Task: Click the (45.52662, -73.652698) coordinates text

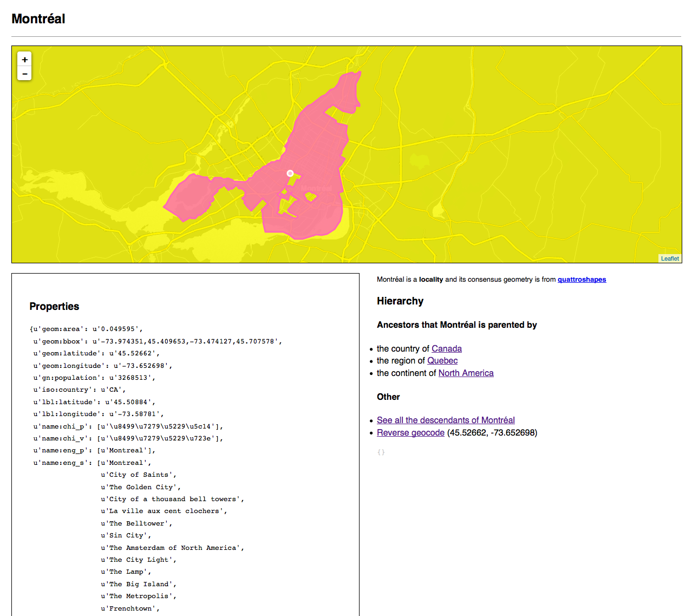Action: pos(492,432)
